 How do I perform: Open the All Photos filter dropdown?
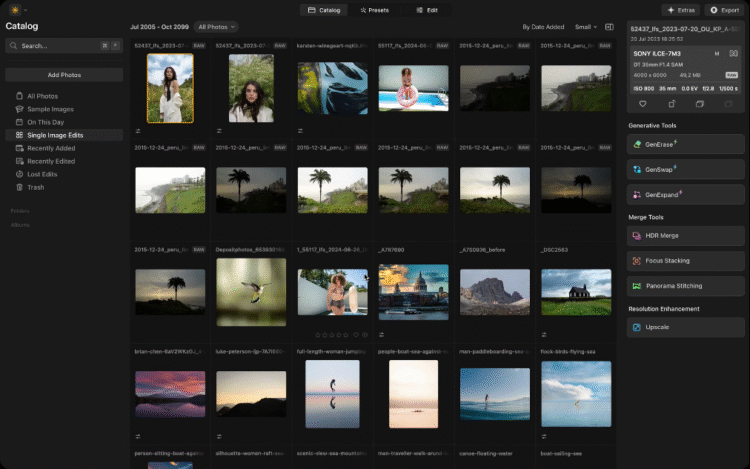pyautogui.click(x=216, y=27)
